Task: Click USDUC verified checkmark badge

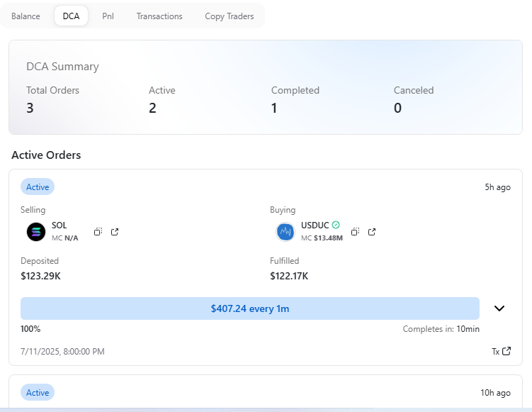Action: pos(336,225)
